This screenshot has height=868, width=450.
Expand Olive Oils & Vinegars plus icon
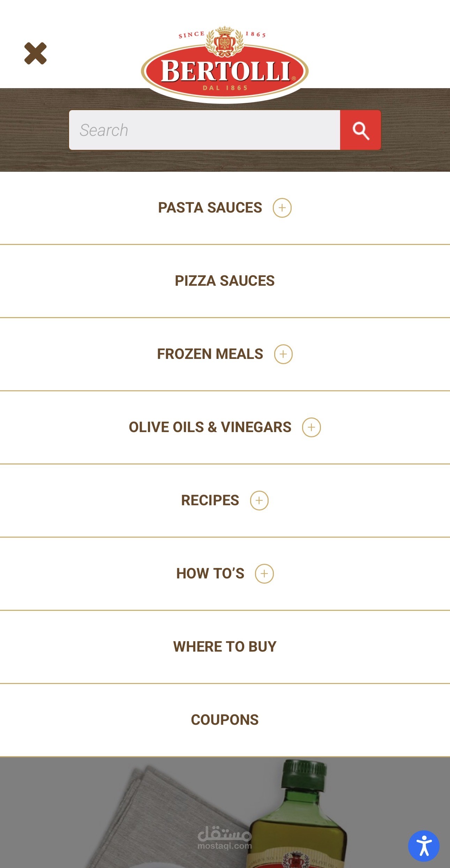(x=311, y=428)
